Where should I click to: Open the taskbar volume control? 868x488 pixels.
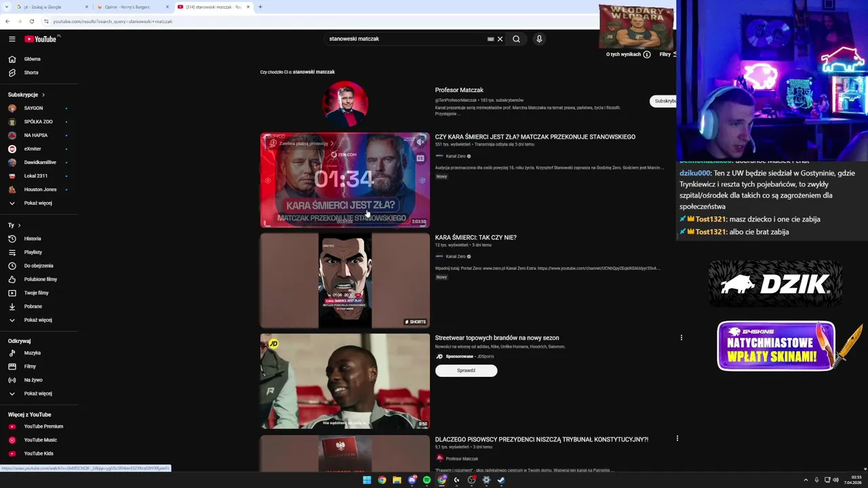pyautogui.click(x=835, y=480)
